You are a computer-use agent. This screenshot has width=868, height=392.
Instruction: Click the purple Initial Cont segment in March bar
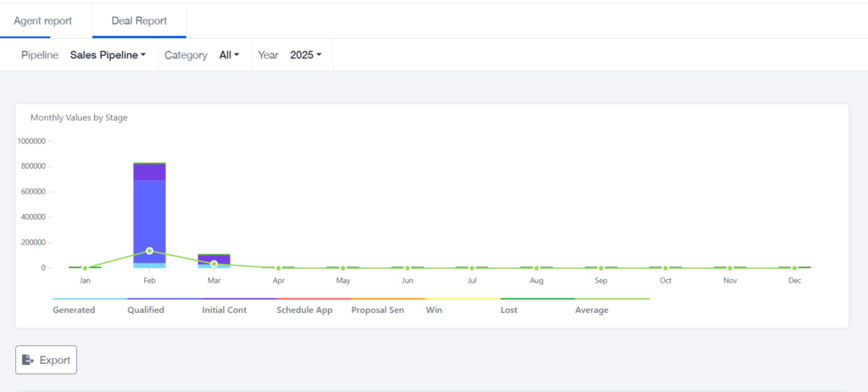pyautogui.click(x=214, y=259)
